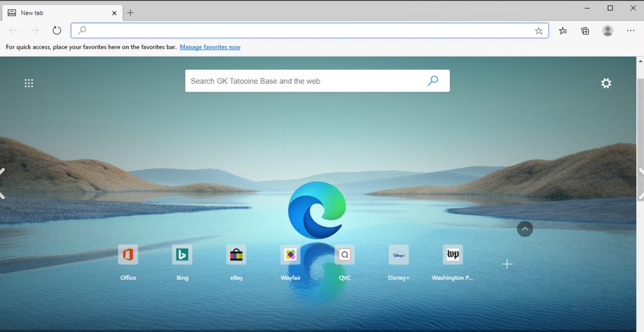Close the New tab tab

(114, 13)
